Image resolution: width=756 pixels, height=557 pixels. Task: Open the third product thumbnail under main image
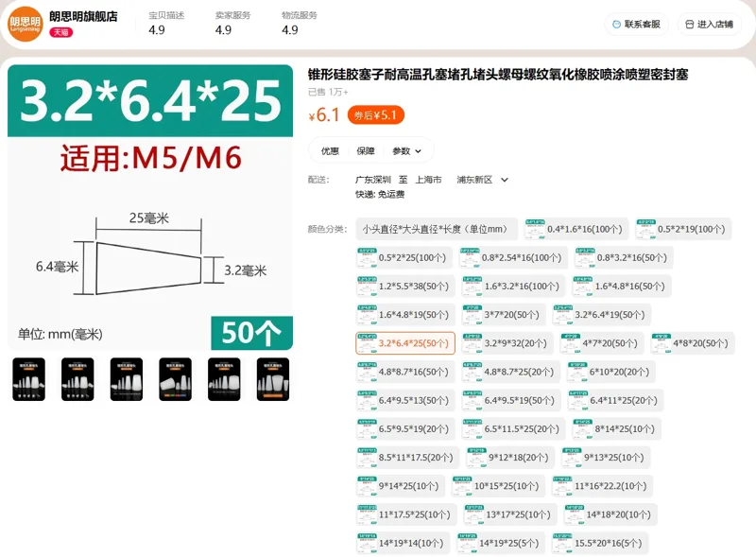pyautogui.click(x=127, y=379)
